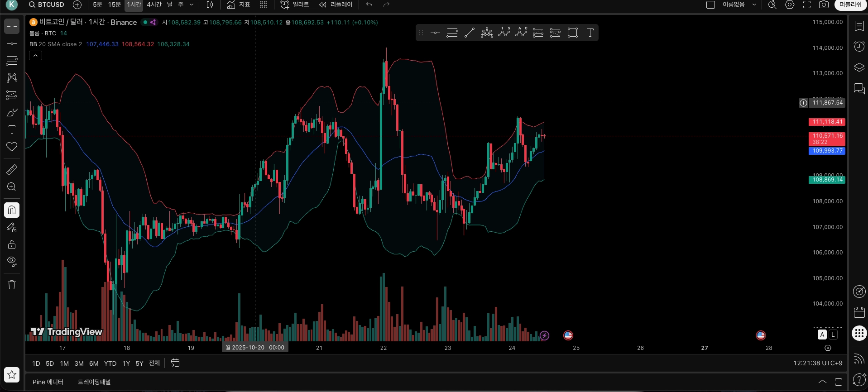
Task: Select the horizontal line tool in left toolbar
Action: click(12, 43)
